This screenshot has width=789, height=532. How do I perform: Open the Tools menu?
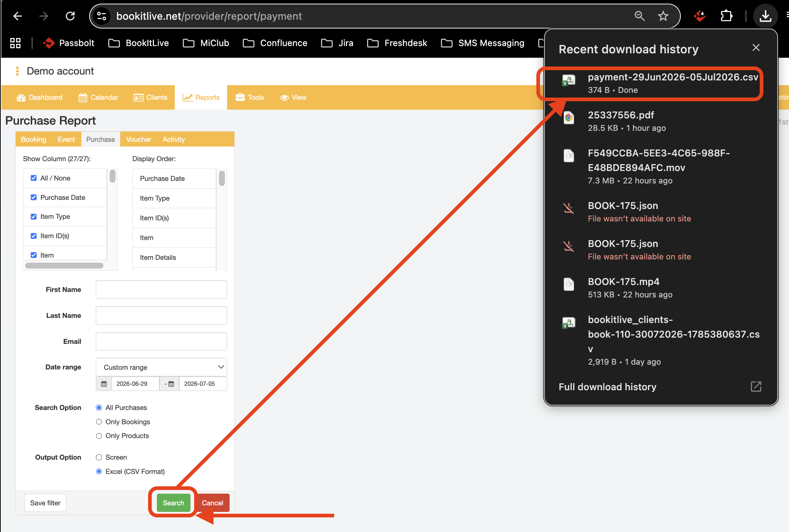[x=250, y=98]
